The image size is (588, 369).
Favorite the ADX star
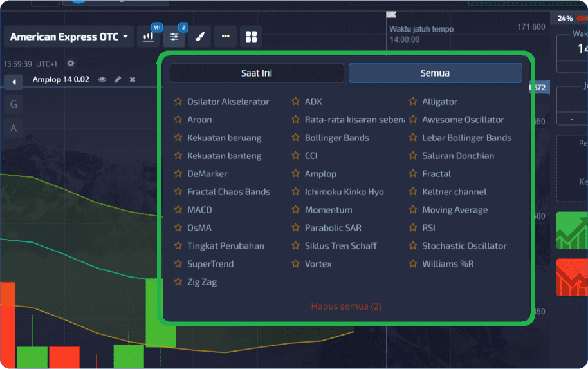coord(295,101)
